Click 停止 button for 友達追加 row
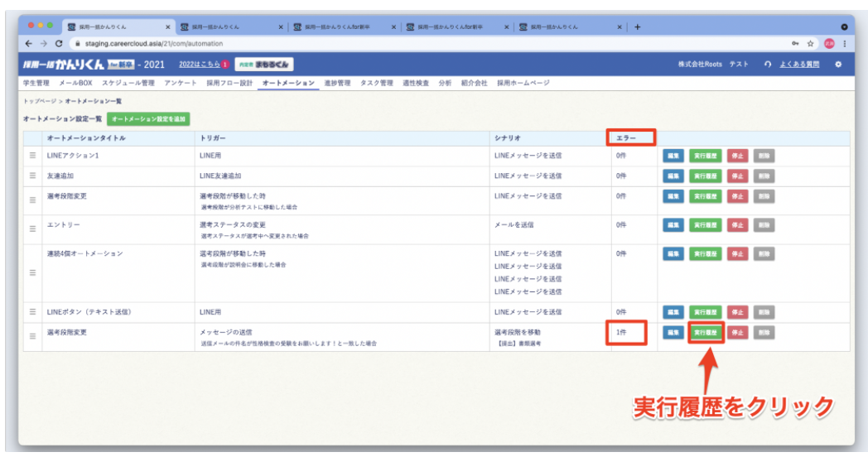868x457 pixels. coord(737,176)
